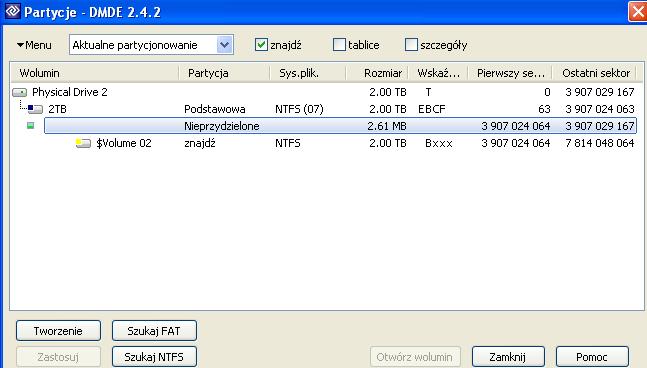Open the Aktualne partycjonowanie combo box arrow
Image resolution: width=647 pixels, height=368 pixels.
pos(224,45)
